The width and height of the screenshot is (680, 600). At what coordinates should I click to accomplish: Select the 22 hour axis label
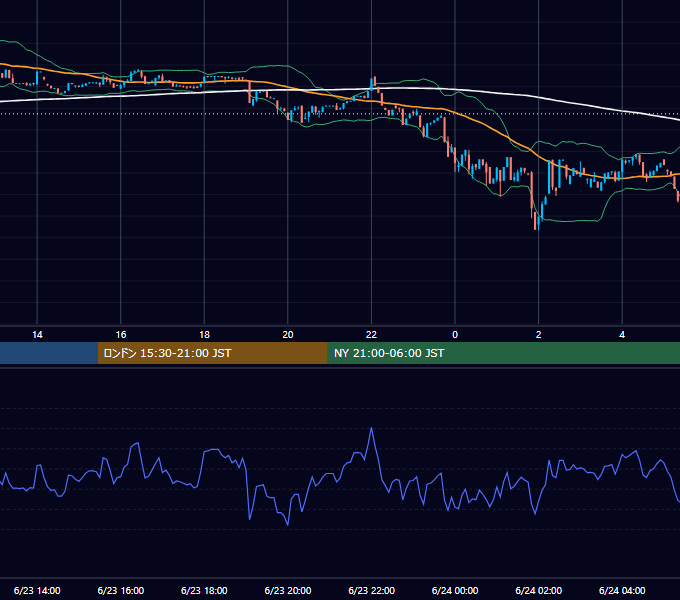point(371,335)
